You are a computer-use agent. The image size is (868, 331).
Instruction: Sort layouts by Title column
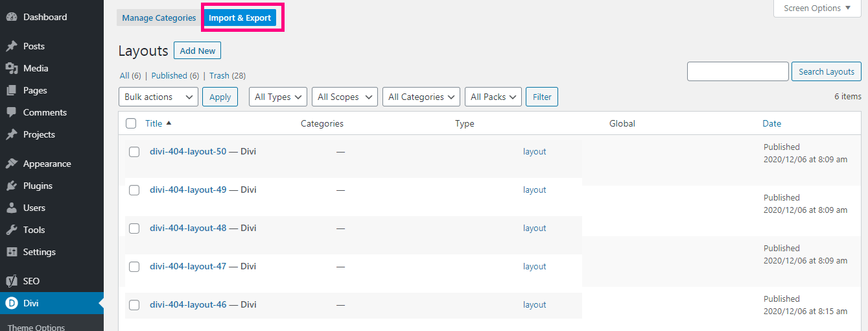click(154, 123)
